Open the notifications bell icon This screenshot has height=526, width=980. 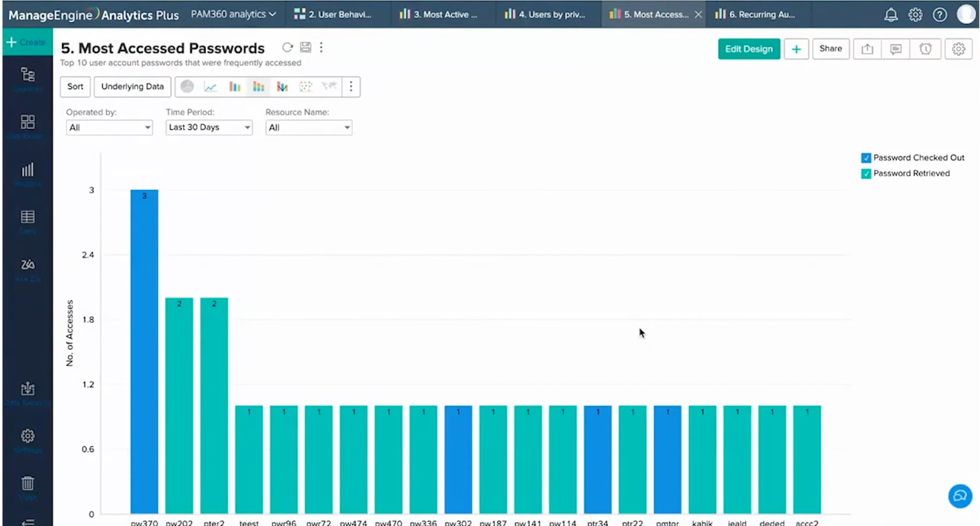coord(891,15)
